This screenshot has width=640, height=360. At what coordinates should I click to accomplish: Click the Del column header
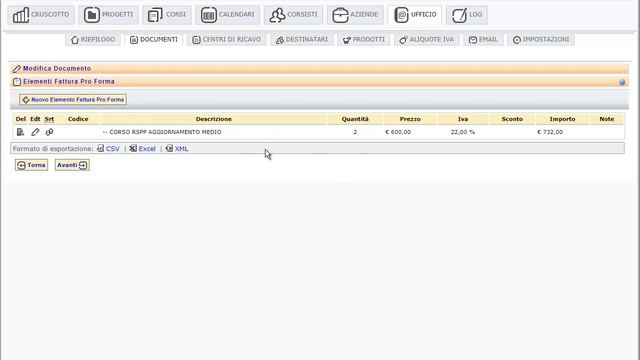click(20, 119)
